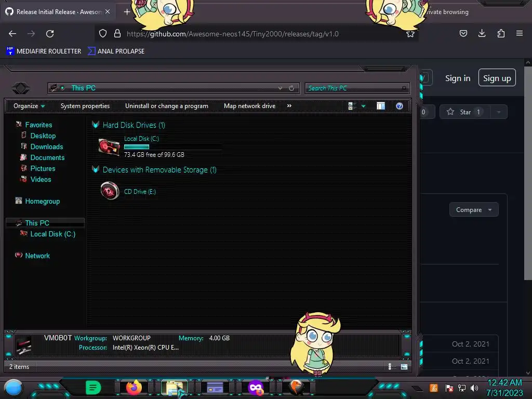Open Desktop in Favorites
The width and height of the screenshot is (532, 399).
[43, 136]
